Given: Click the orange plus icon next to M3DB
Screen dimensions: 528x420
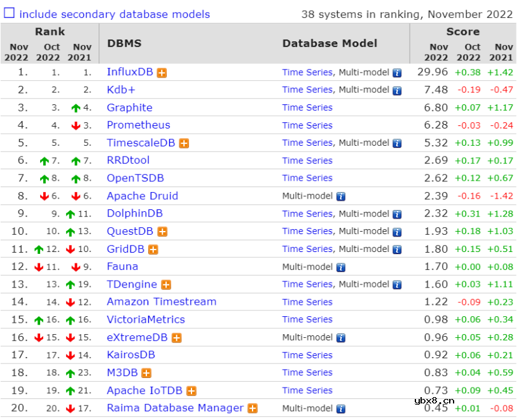Looking at the screenshot, I should click(x=146, y=373).
